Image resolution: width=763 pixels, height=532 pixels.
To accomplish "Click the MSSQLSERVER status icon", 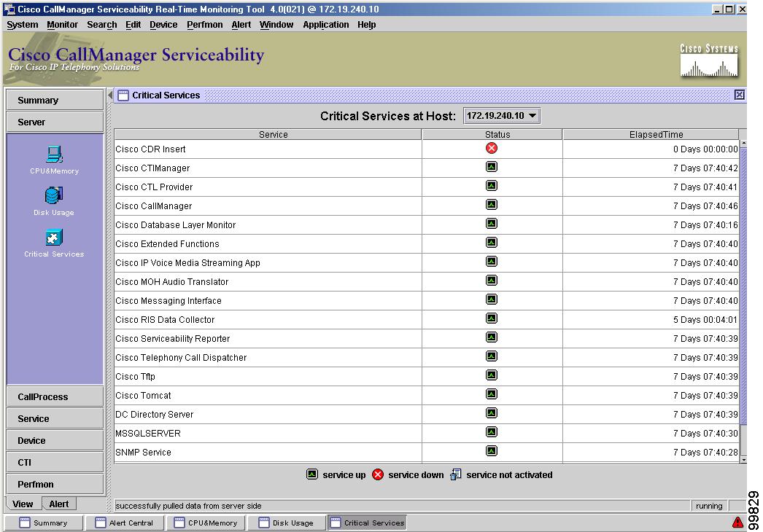I will (492, 432).
